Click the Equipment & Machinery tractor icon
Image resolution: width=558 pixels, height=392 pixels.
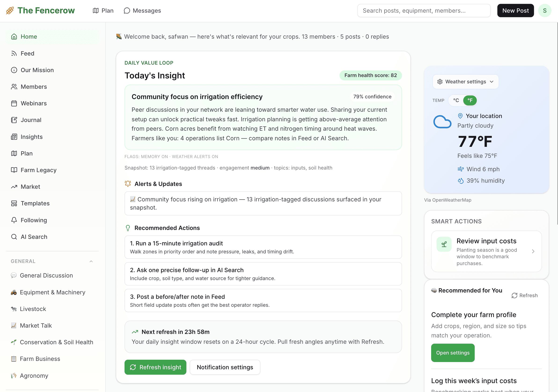[14, 292]
